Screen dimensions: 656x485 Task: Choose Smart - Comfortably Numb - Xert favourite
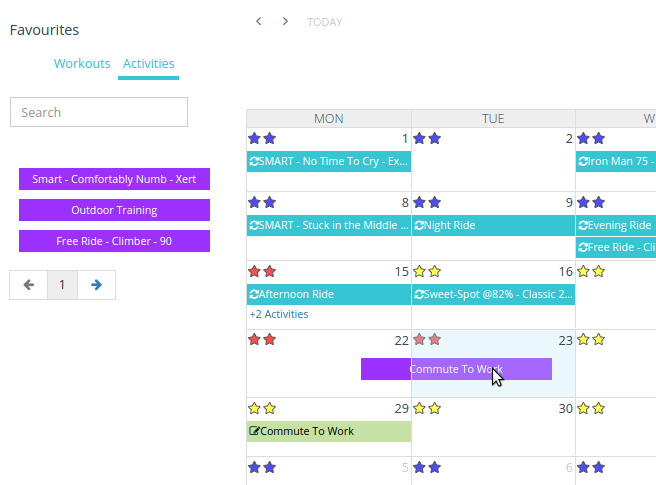114,179
